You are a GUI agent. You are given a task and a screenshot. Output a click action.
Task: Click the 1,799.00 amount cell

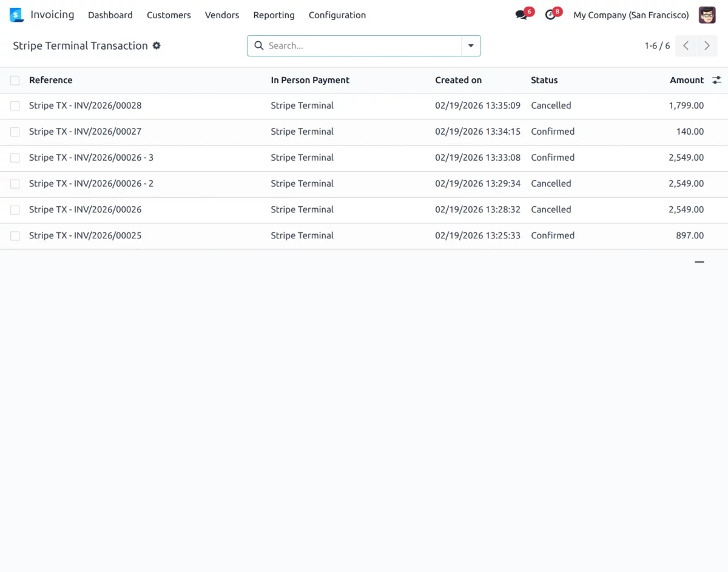coord(686,106)
